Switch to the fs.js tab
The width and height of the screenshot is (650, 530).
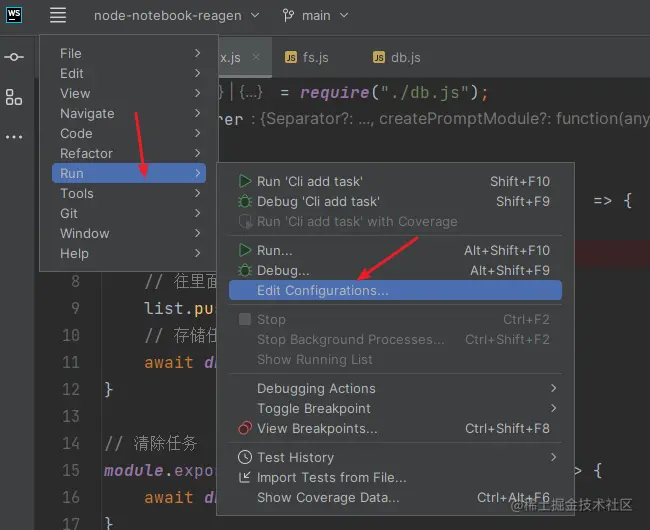coord(307,58)
